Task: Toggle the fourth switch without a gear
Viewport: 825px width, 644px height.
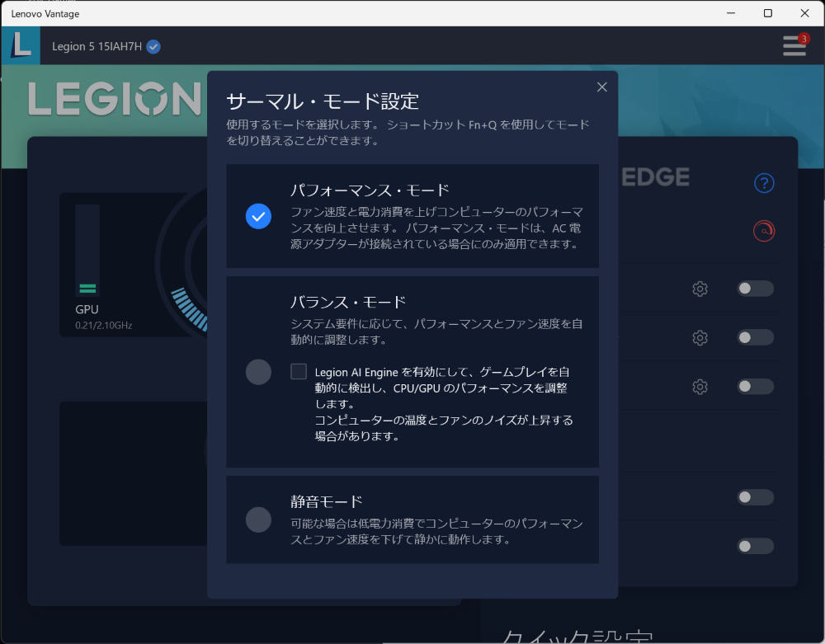Action: [x=755, y=497]
